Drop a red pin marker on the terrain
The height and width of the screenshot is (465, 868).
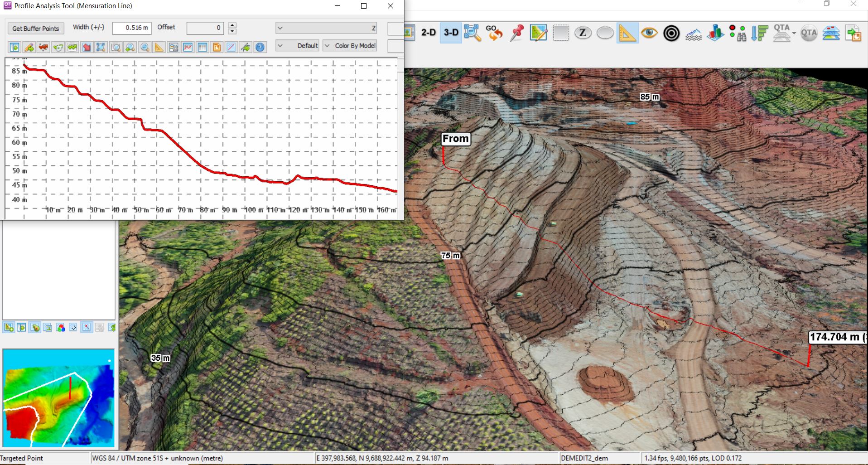click(x=516, y=33)
